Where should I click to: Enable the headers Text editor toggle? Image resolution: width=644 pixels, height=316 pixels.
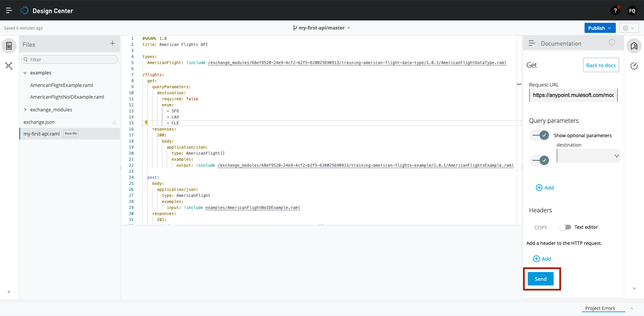565,227
